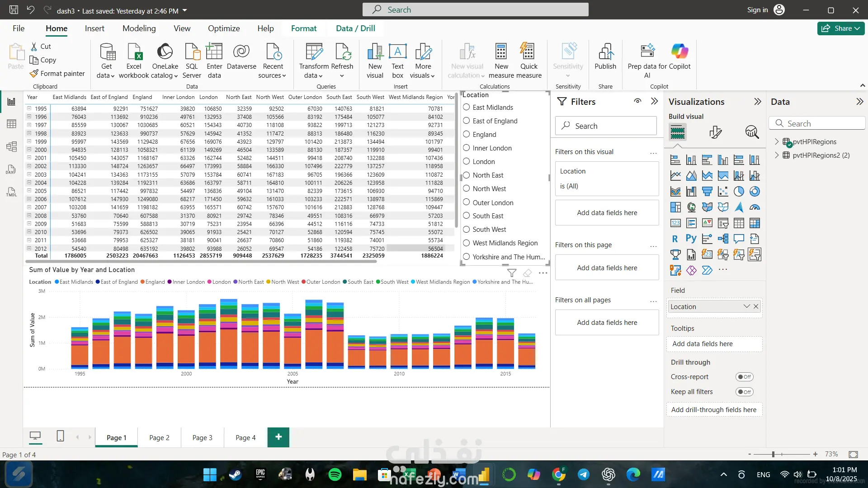This screenshot has height=488, width=868.
Task: Open the Publish button in ribbon
Action: click(605, 57)
